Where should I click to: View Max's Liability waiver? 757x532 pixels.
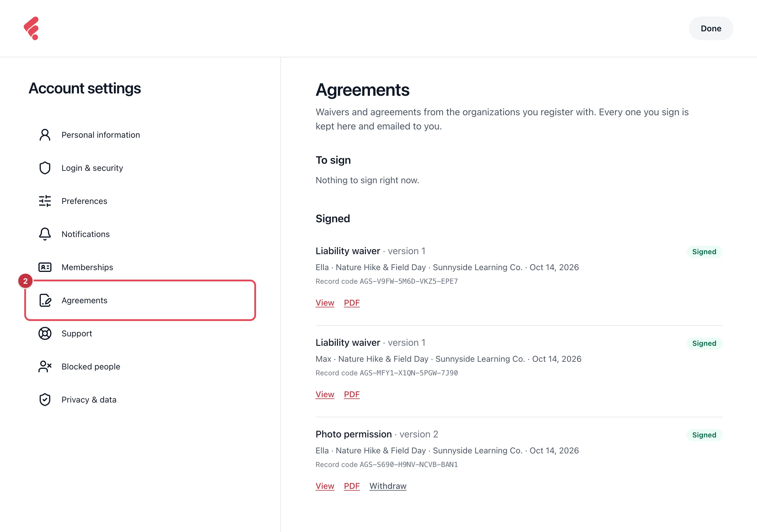tap(325, 394)
